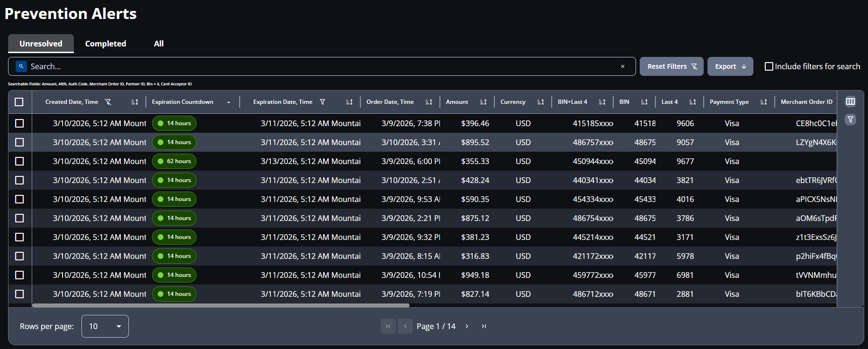The image size is (868, 349).
Task: Sort by Order Date, Time column
Action: [x=429, y=102]
